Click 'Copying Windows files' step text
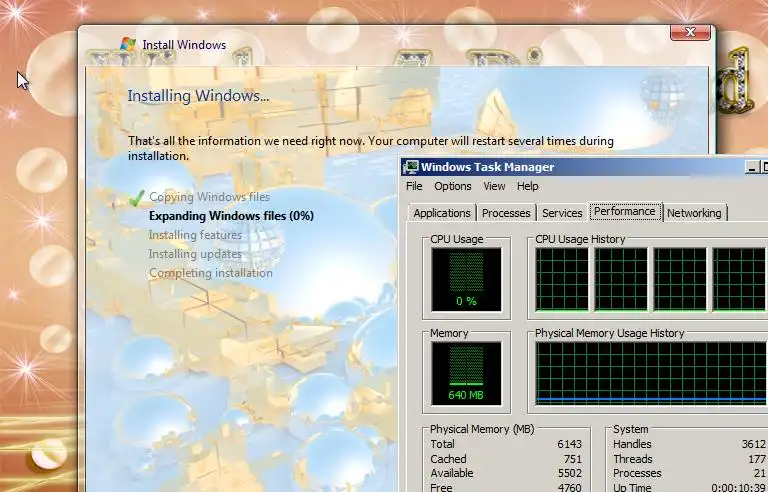Image resolution: width=768 pixels, height=492 pixels. [x=210, y=197]
